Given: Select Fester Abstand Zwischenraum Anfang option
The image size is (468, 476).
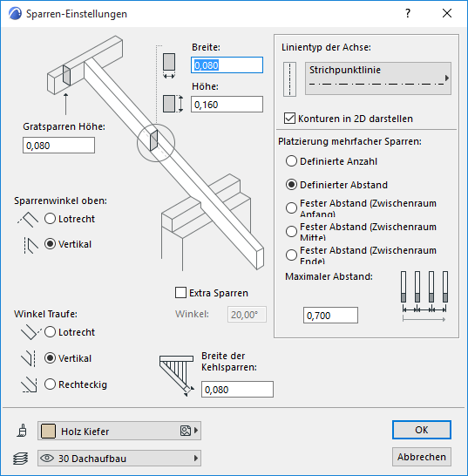Looking at the screenshot, I should click(291, 208).
